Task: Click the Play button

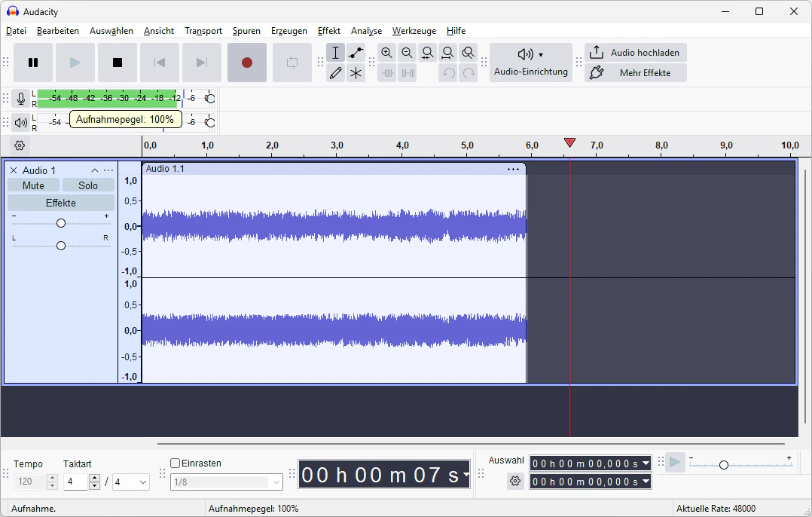Action: click(75, 63)
